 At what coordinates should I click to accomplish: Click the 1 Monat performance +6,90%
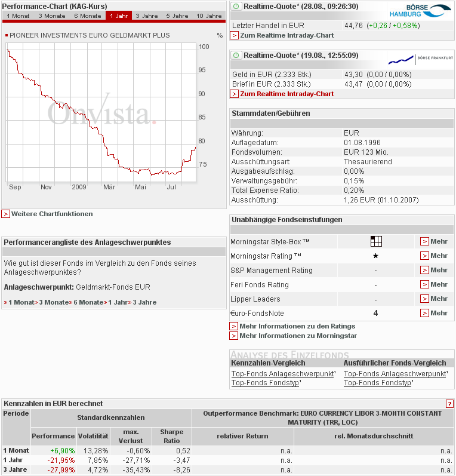point(62,451)
